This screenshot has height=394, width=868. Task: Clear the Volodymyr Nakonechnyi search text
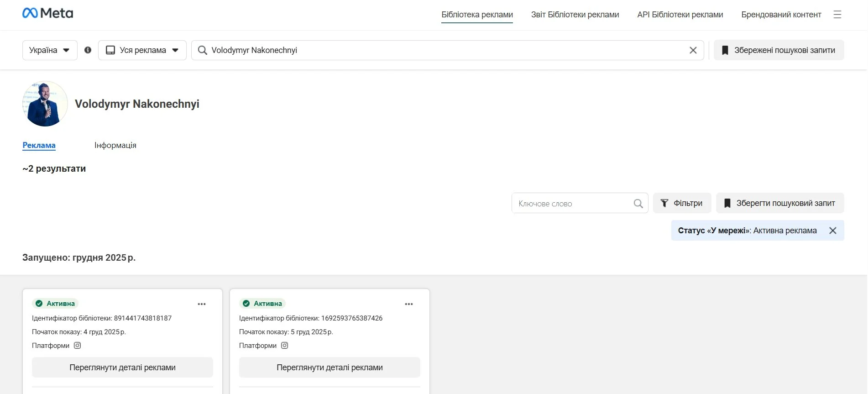[x=693, y=50]
